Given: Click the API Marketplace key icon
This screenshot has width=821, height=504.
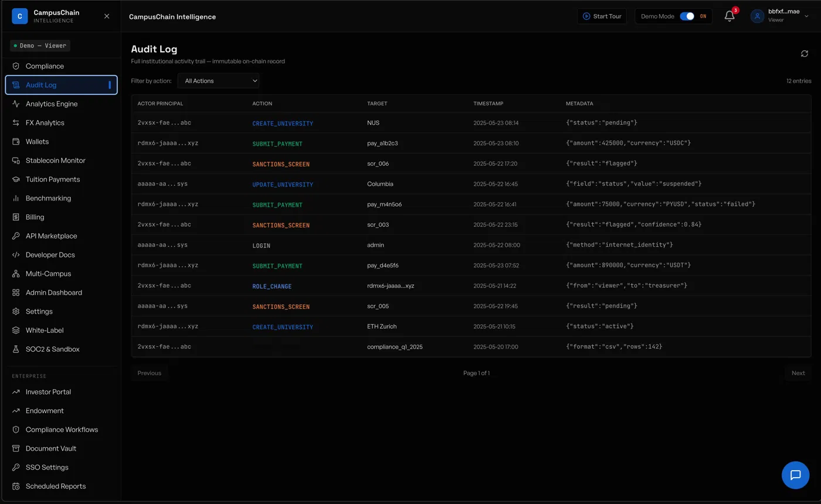Looking at the screenshot, I should (16, 236).
